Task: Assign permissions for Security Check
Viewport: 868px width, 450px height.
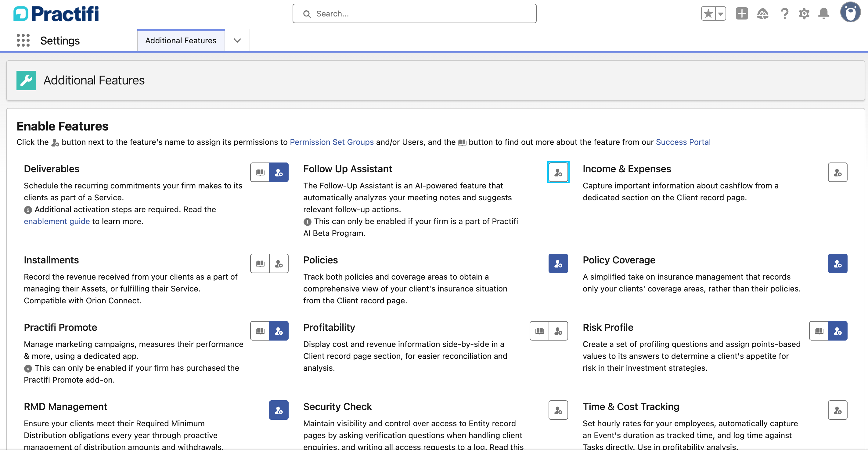Action: click(558, 410)
